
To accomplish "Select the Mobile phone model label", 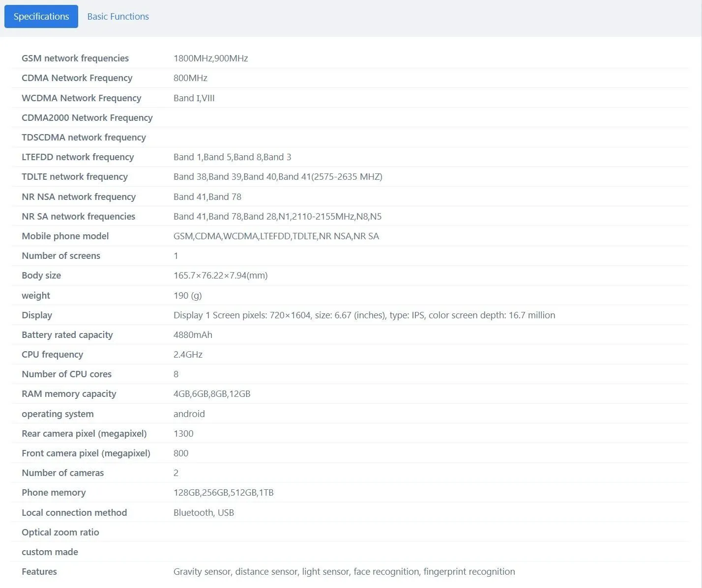I will tap(65, 236).
